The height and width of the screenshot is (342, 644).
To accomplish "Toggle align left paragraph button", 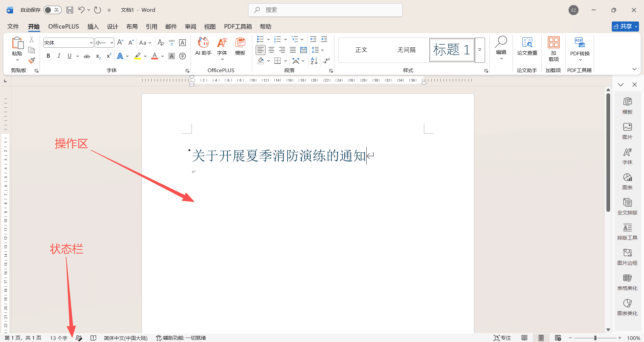I will (x=261, y=50).
